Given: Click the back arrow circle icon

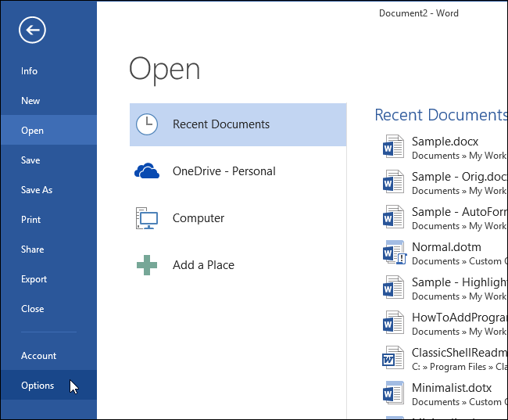Looking at the screenshot, I should (32, 31).
